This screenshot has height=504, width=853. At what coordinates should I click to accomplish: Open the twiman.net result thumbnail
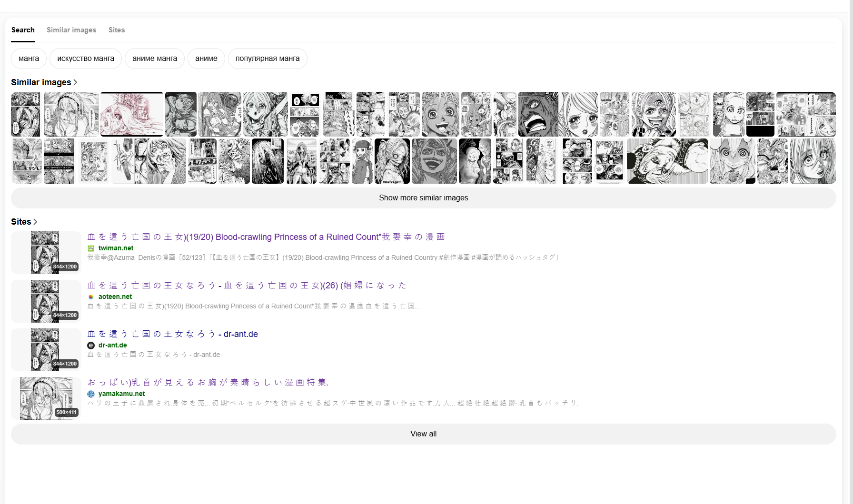(46, 253)
